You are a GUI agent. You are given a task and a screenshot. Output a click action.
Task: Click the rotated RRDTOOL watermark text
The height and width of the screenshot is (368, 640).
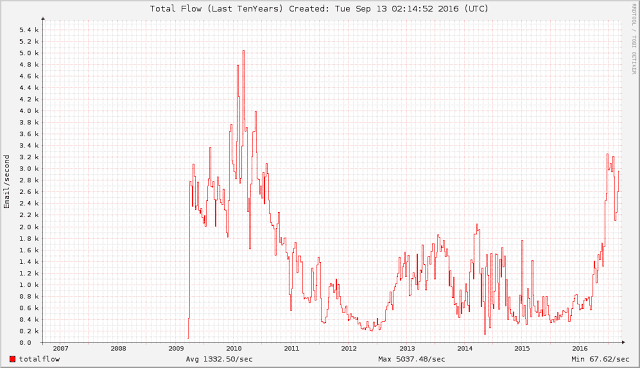pos(634,40)
